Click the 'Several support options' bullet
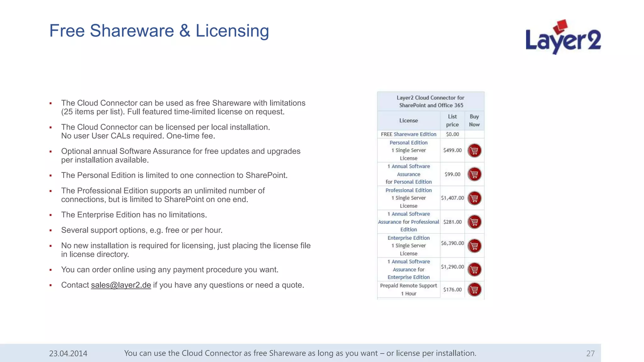644x362 pixels. 142,230
